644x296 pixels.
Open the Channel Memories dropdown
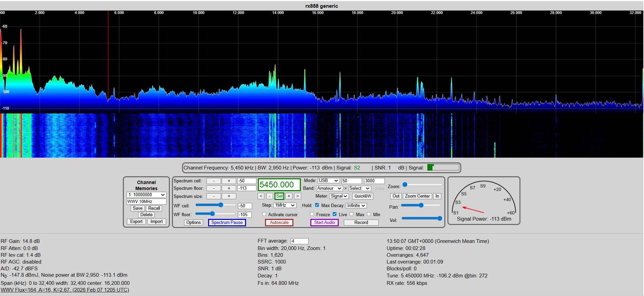146,195
